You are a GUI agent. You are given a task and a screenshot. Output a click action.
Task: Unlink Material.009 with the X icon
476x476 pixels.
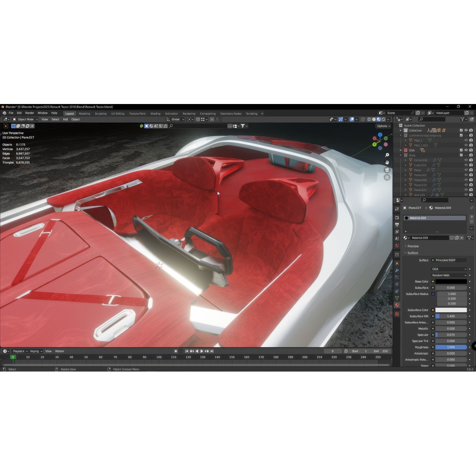coord(462,238)
